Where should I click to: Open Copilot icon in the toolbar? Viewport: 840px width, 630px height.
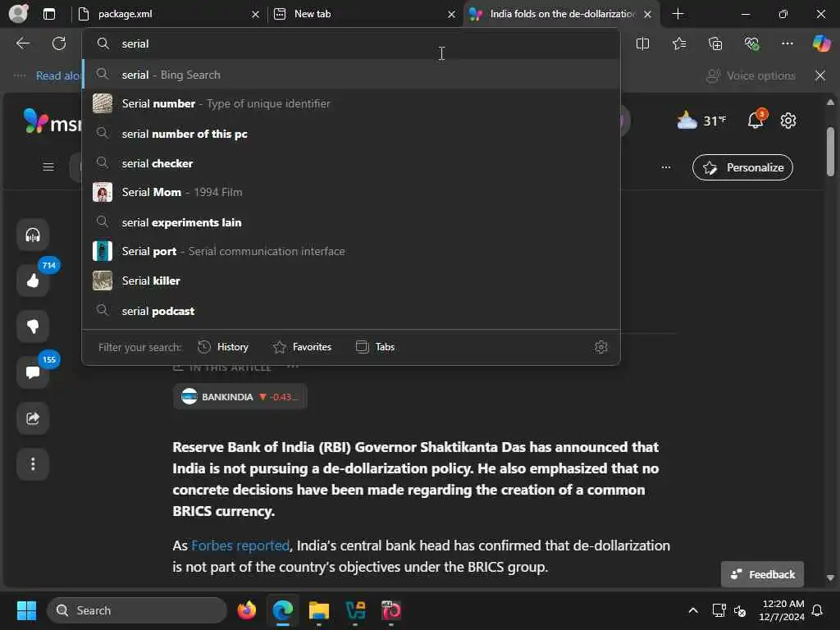click(821, 43)
